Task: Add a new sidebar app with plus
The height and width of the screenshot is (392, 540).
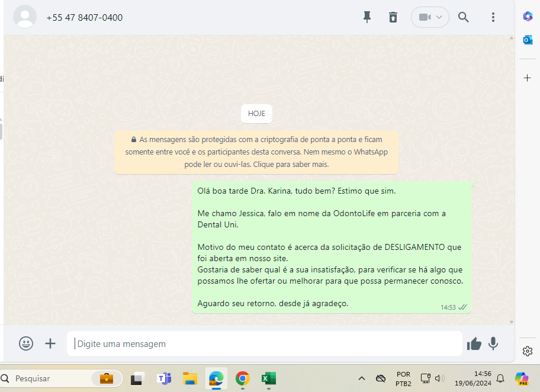Action: [527, 78]
